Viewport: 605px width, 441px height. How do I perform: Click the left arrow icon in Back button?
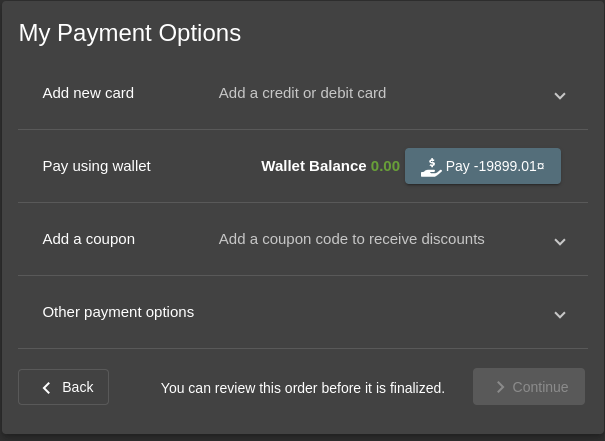pyautogui.click(x=47, y=388)
